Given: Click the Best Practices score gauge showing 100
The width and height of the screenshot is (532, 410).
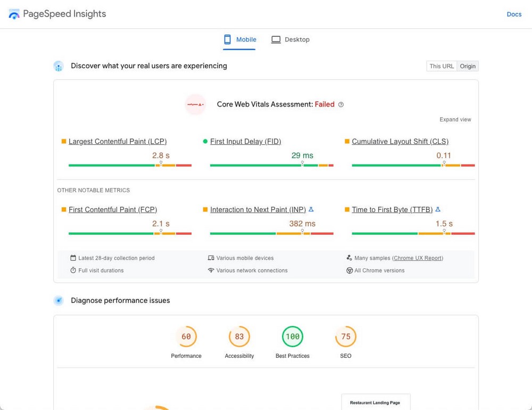Looking at the screenshot, I should coord(293,337).
